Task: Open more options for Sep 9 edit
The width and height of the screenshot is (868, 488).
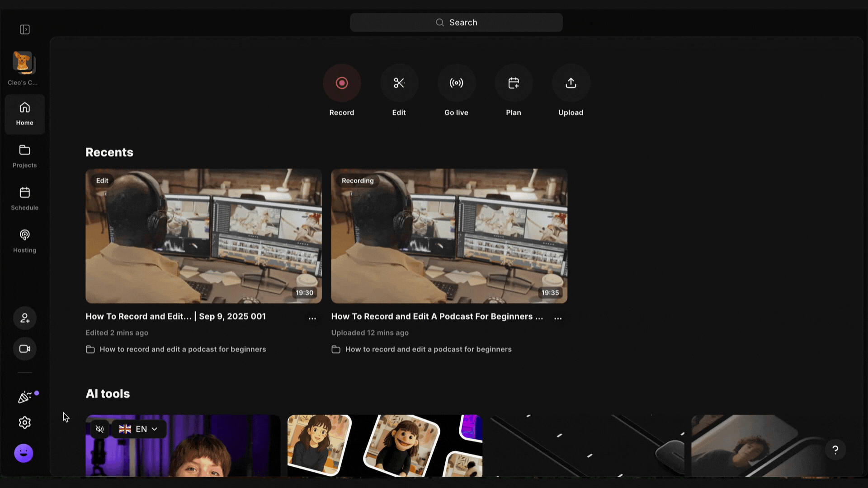Action: [x=312, y=318]
